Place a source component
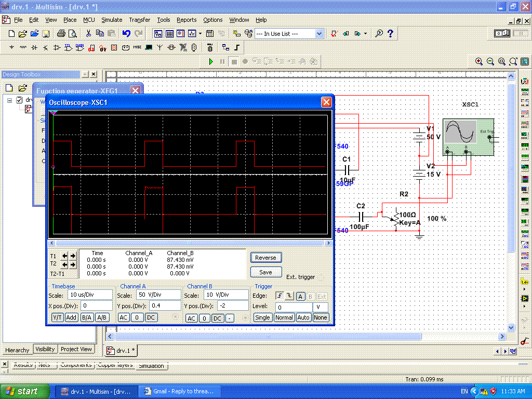Image resolution: width=532 pixels, height=399 pixels. click(11, 47)
